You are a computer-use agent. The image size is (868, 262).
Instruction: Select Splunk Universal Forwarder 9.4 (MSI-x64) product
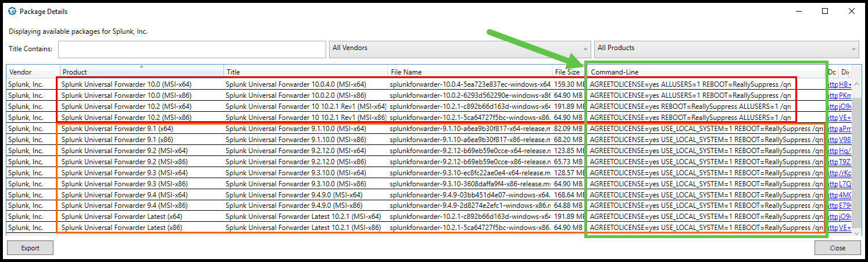click(x=124, y=195)
